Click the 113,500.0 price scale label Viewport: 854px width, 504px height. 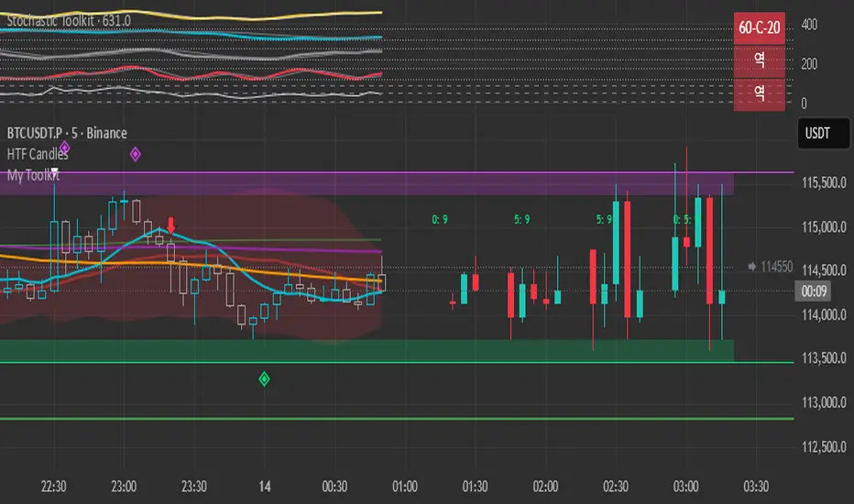coord(824,358)
